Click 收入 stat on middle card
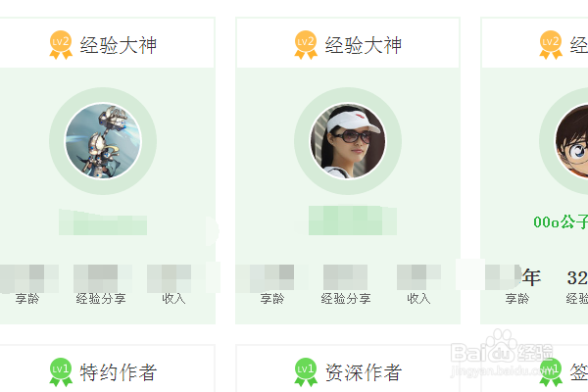Image resolution: width=588 pixels, height=392 pixels. (x=418, y=299)
